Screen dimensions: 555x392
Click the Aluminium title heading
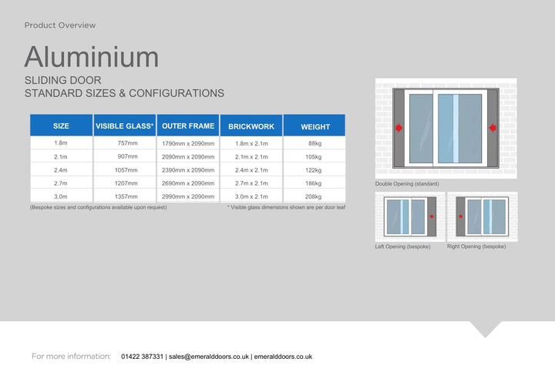[92, 57]
